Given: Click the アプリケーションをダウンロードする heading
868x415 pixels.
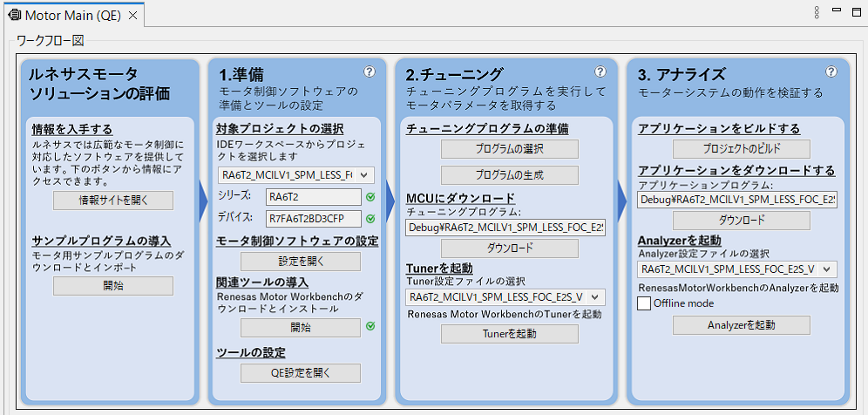Looking at the screenshot, I should tap(736, 170).
